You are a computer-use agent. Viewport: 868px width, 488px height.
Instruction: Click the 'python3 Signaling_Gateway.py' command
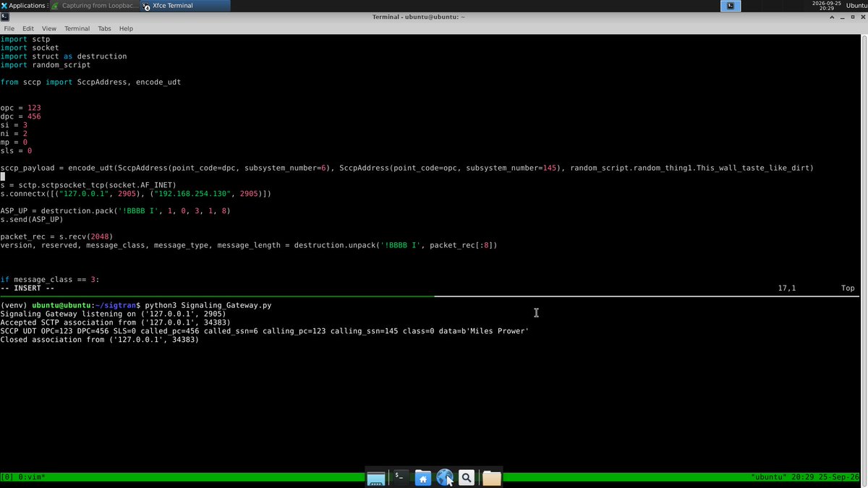pyautogui.click(x=208, y=306)
